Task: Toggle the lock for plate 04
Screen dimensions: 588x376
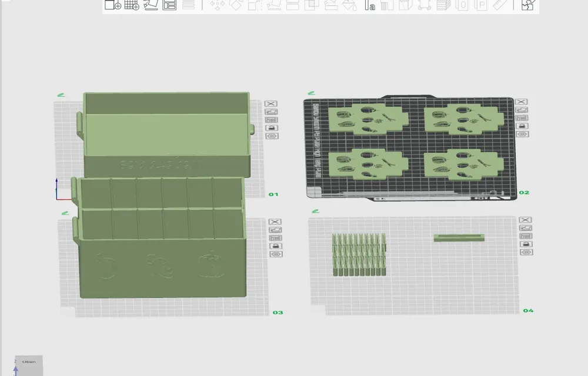Action: point(526,244)
